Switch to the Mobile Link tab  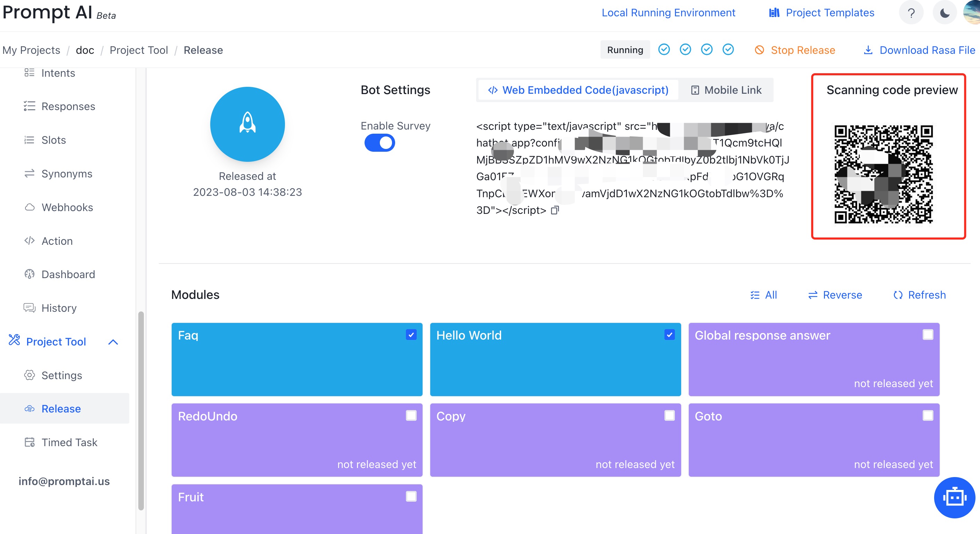point(726,90)
